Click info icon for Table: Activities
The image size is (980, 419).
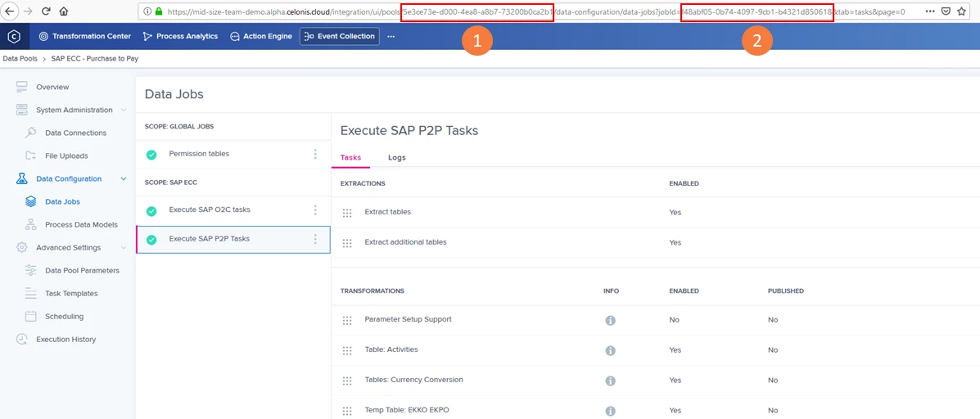click(610, 350)
